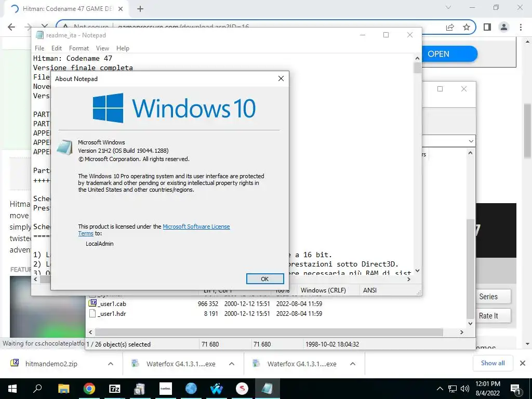
Task: Open the Chrome tab search chevron
Action: point(448,7)
